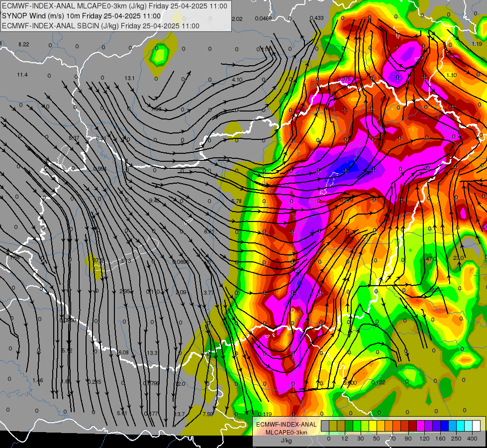Click the '5.37' map value
The height and width of the screenshot is (448, 487).
point(74,138)
